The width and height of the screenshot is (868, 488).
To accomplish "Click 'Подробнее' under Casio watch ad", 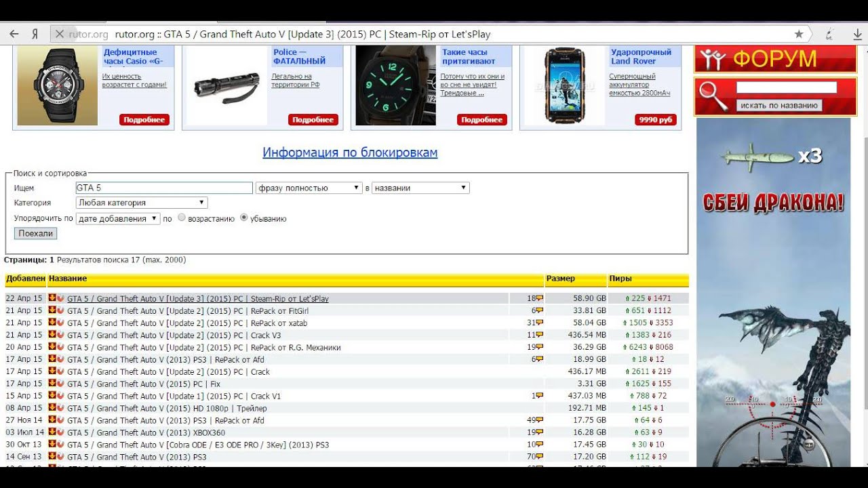I will [144, 120].
